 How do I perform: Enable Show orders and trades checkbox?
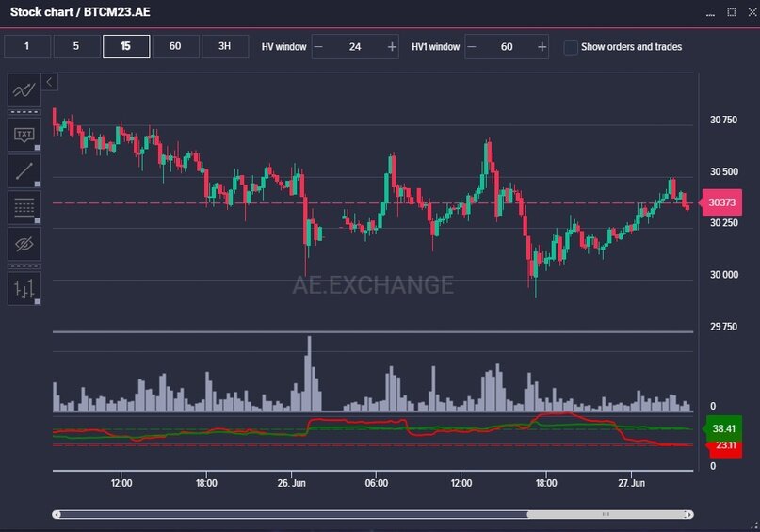(571, 47)
